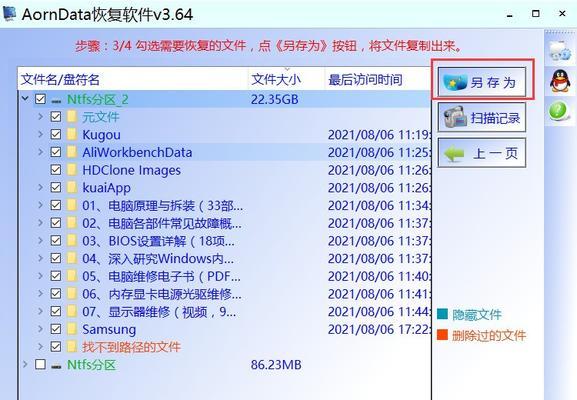Expand the AliWorkbenchData folder
This screenshot has height=400, width=577.
40,152
